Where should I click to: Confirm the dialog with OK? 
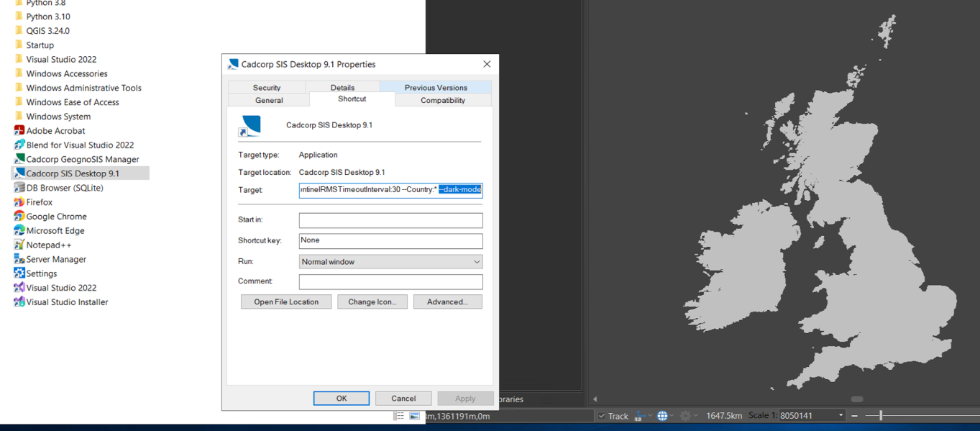342,399
